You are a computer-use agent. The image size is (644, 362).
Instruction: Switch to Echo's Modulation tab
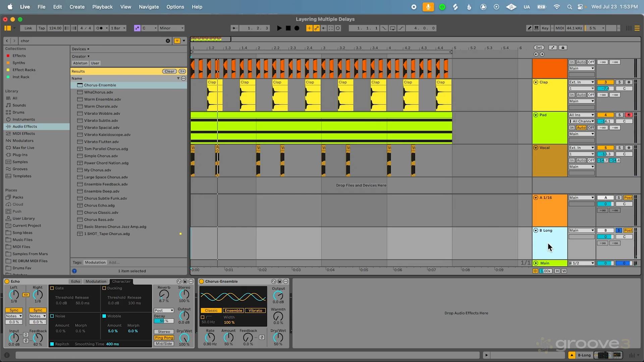pos(96,282)
